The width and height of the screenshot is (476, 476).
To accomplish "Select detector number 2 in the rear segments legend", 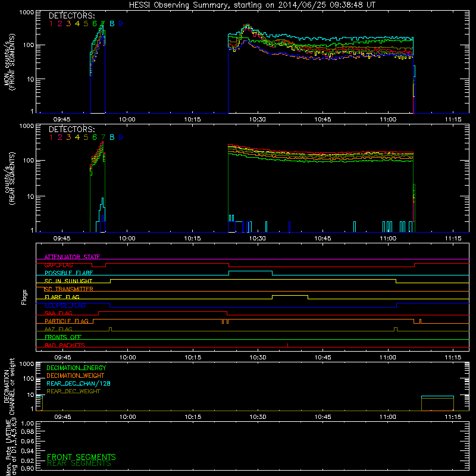I will click(60, 137).
